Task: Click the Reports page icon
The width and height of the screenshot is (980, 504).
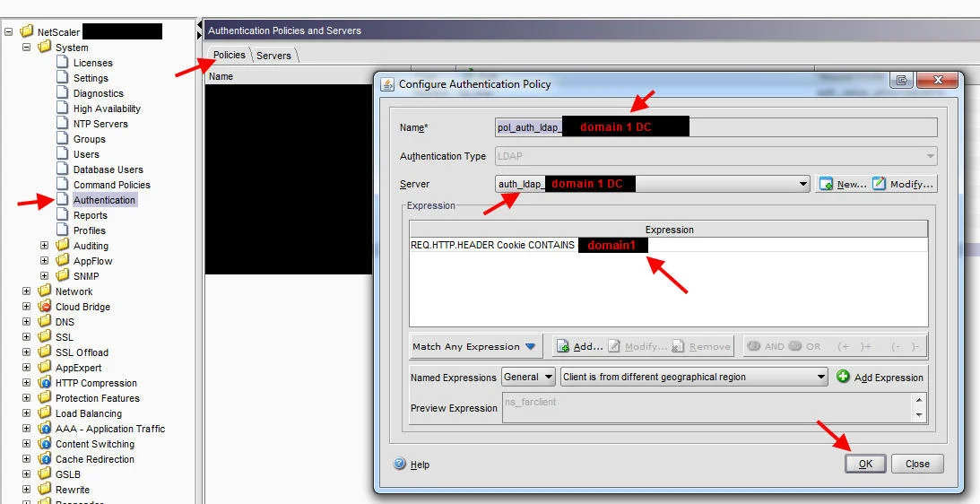Action: click(62, 214)
